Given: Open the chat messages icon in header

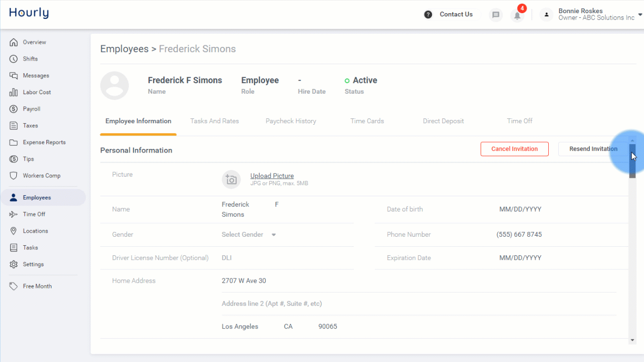Looking at the screenshot, I should click(x=496, y=15).
